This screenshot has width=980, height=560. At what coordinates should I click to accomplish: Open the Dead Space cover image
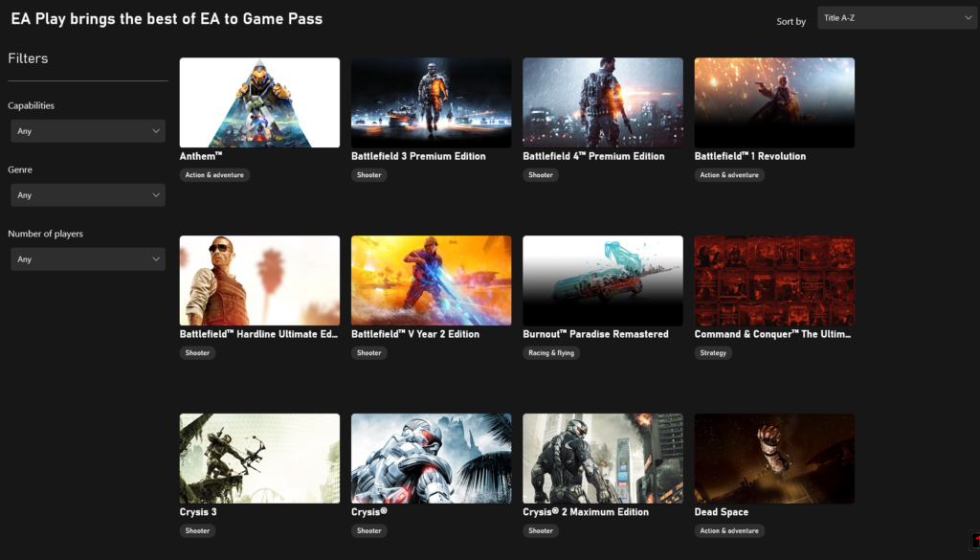pyautogui.click(x=773, y=459)
